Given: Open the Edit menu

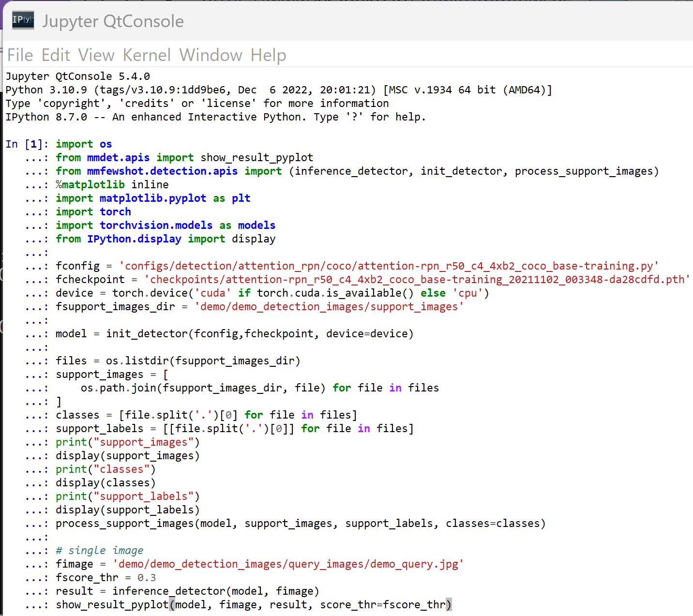Looking at the screenshot, I should coord(56,55).
